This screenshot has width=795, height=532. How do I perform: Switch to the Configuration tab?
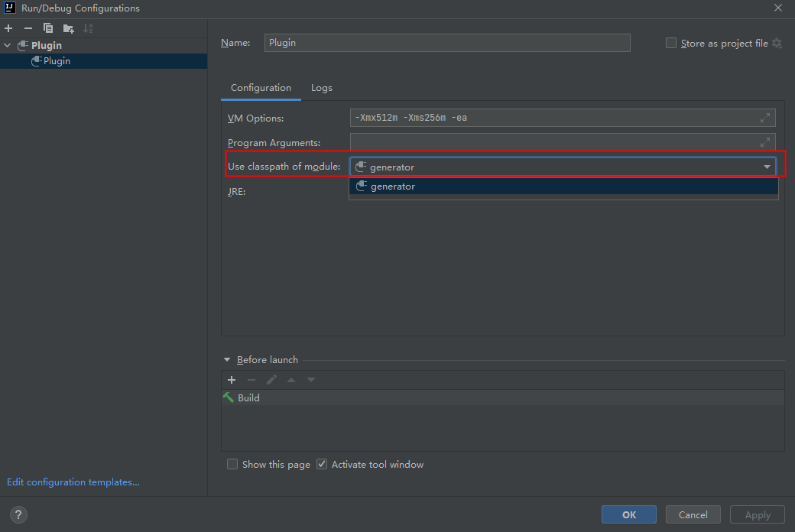261,88
